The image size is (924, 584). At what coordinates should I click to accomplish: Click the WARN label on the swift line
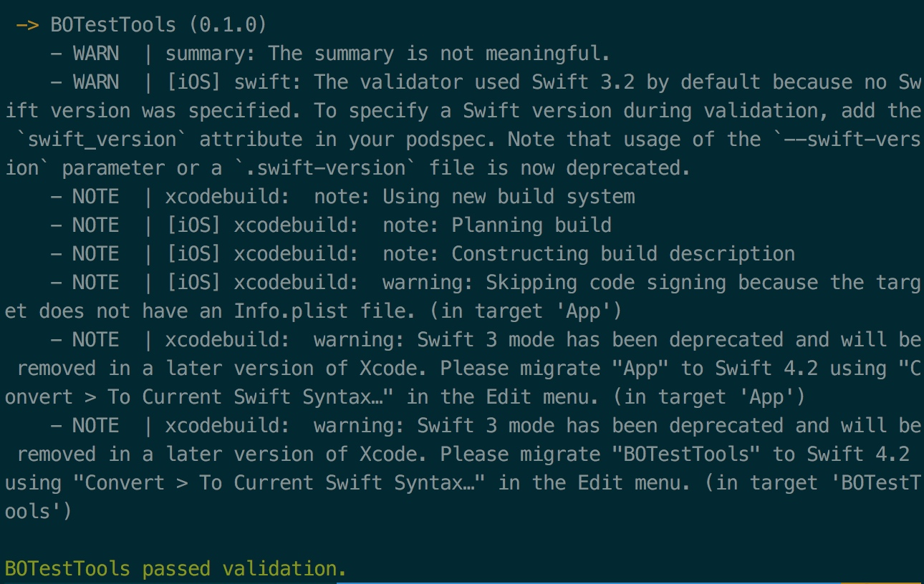[x=96, y=82]
